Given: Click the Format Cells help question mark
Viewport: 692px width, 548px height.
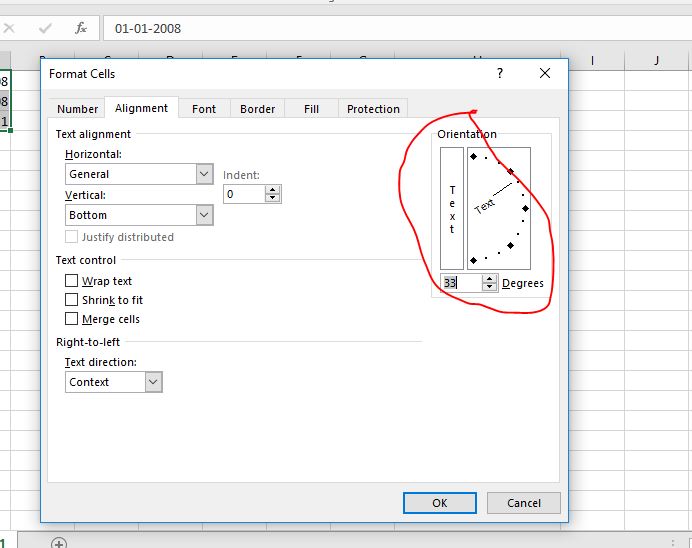Looking at the screenshot, I should 500,73.
